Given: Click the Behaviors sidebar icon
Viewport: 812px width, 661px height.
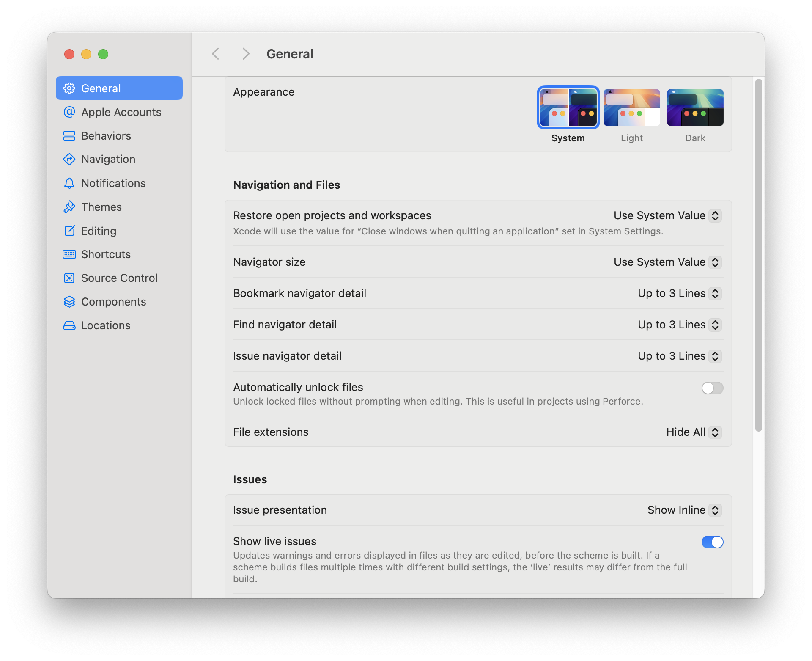Looking at the screenshot, I should [x=69, y=136].
